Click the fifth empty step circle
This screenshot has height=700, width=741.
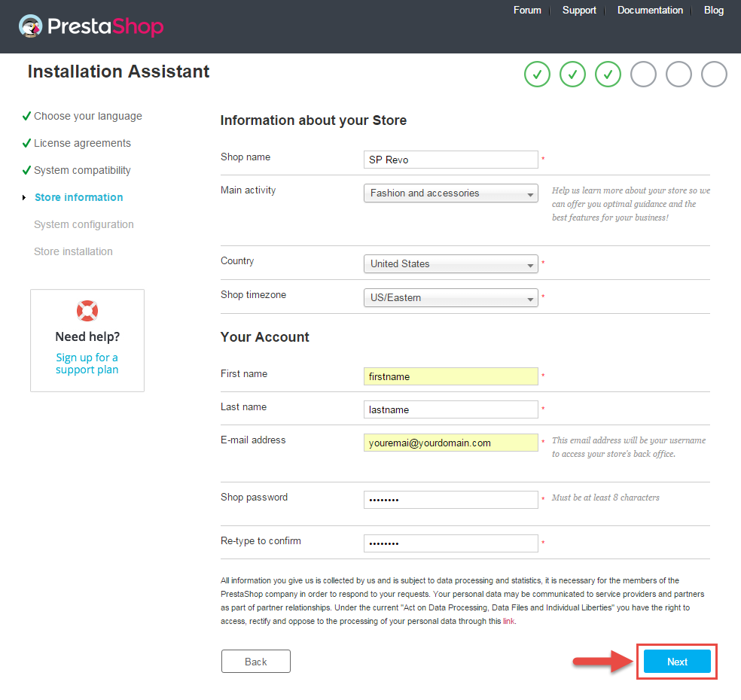[678, 75]
